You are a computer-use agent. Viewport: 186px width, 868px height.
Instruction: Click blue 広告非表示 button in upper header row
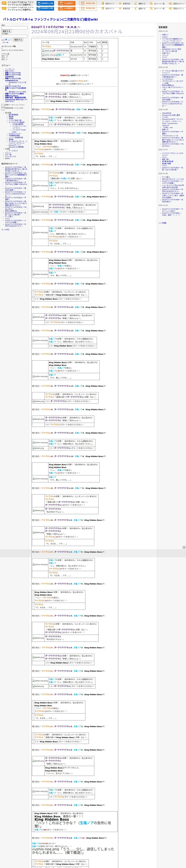tap(45, 3)
